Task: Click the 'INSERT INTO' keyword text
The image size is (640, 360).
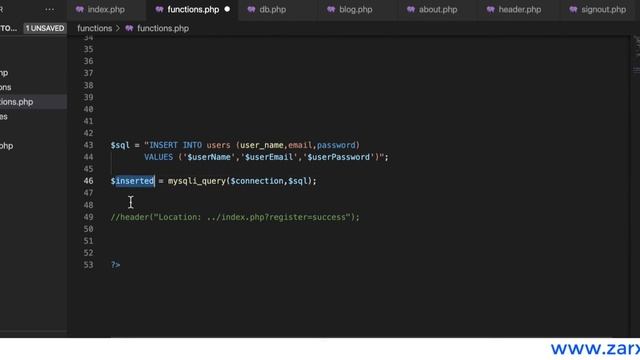Action: click(x=176, y=145)
